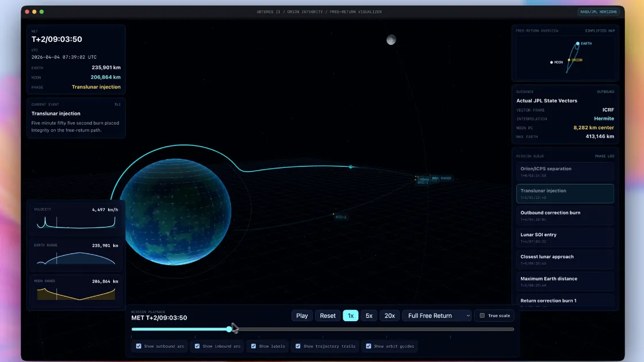The image size is (644, 362).
Task: Turn off Show orbit guides
Action: (369, 346)
